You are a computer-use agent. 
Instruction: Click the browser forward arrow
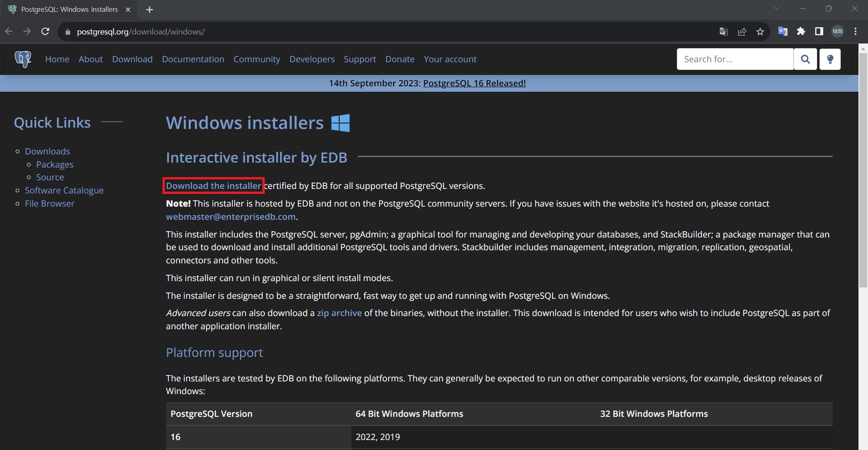pyautogui.click(x=27, y=31)
